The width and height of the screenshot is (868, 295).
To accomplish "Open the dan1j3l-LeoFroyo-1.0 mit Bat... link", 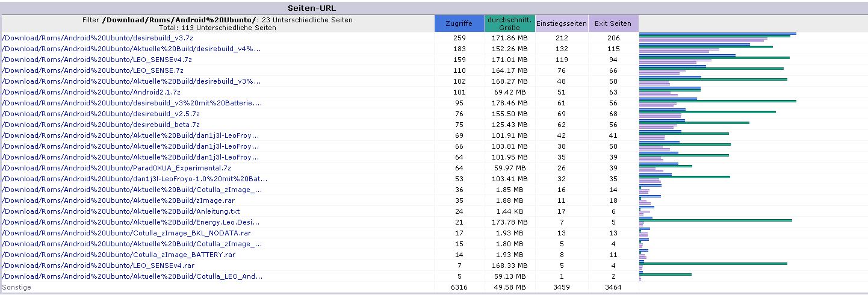I will click(135, 179).
